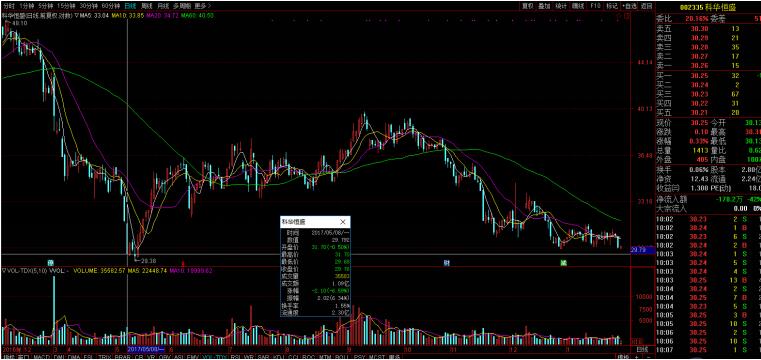Click the 标记 mark button
This screenshot has width=761, height=360.
pyautogui.click(x=612, y=6)
